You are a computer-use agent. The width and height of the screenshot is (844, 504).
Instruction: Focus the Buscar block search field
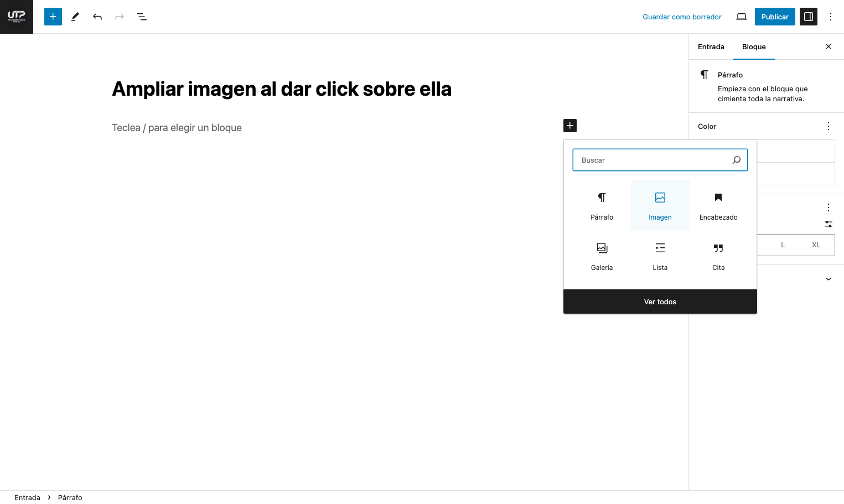660,160
